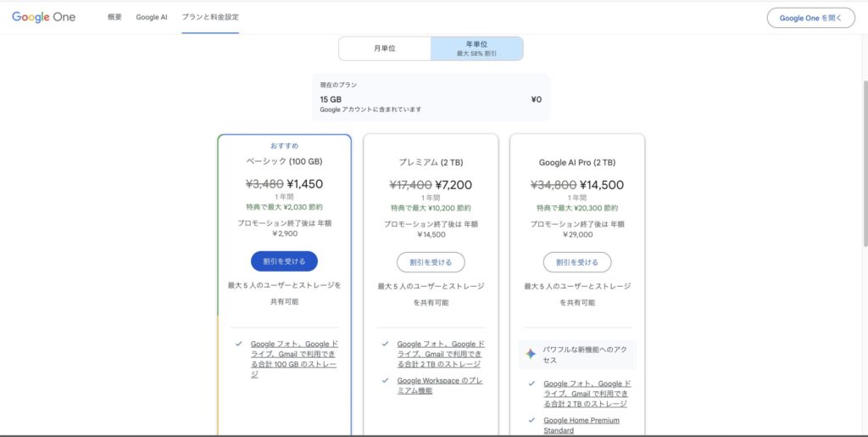Select the プランと料金設定 tab
Screen dimensions: 868x437
210,17
